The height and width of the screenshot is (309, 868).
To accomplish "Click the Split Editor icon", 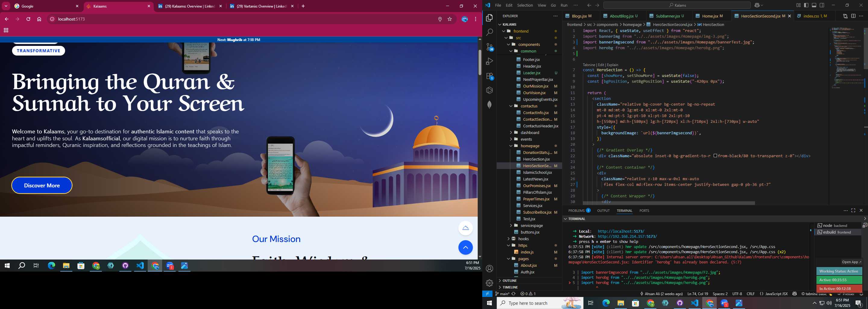I will (853, 16).
